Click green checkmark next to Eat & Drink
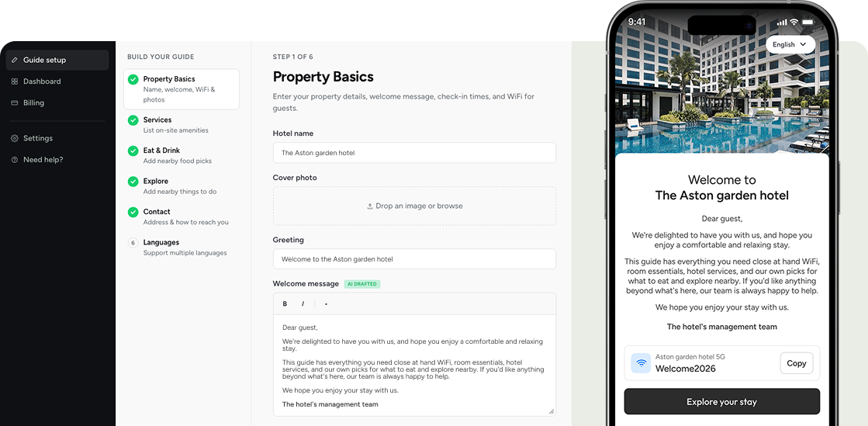The height and width of the screenshot is (426, 868). pos(133,151)
